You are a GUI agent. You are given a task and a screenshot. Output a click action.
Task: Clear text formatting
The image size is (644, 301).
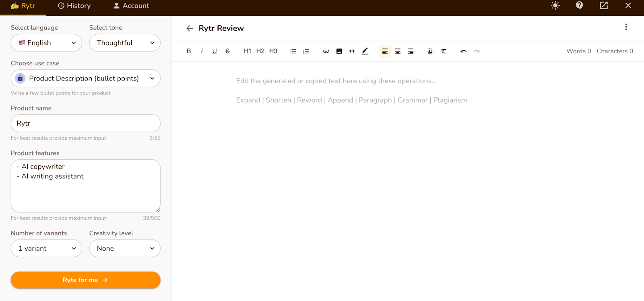[444, 51]
